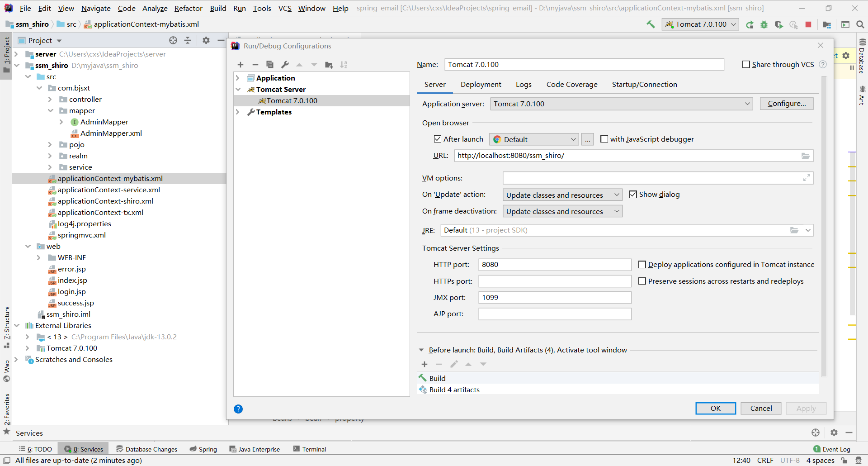Click the Ant side panel icon
This screenshot has width=868, height=466.
[862, 95]
